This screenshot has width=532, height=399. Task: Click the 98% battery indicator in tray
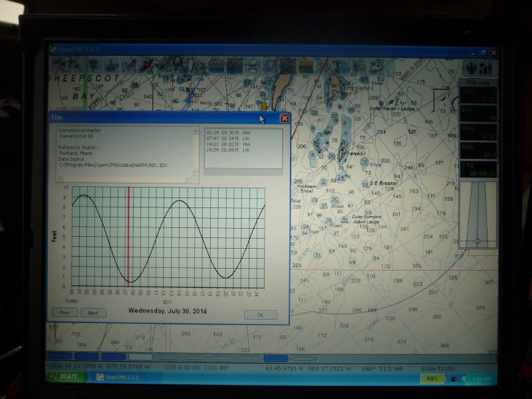pyautogui.click(x=432, y=378)
